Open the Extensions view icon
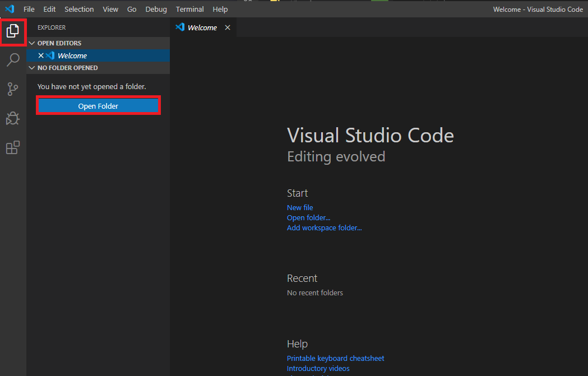588x376 pixels. [x=13, y=148]
